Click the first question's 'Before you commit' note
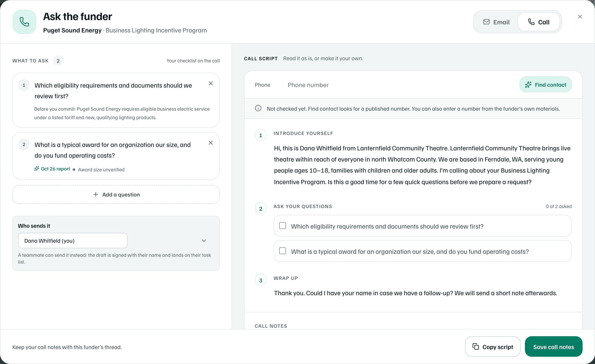This screenshot has width=595, height=364. 122,113
